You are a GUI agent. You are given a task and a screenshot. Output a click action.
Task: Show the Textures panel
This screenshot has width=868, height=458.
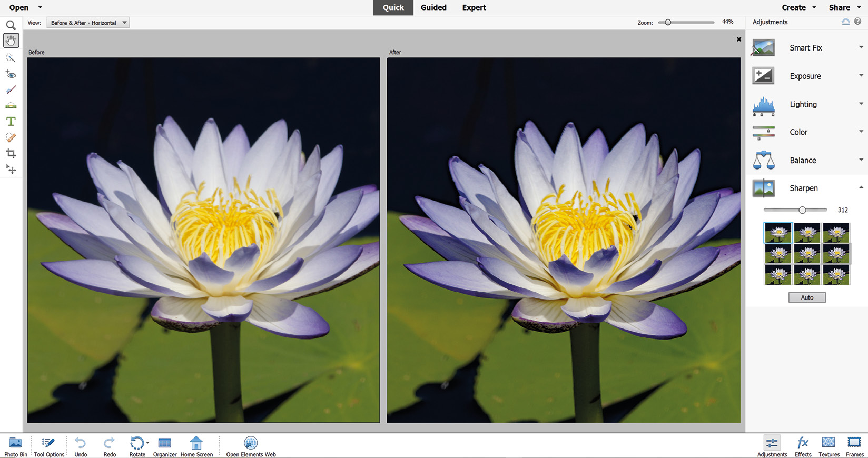coord(829,446)
